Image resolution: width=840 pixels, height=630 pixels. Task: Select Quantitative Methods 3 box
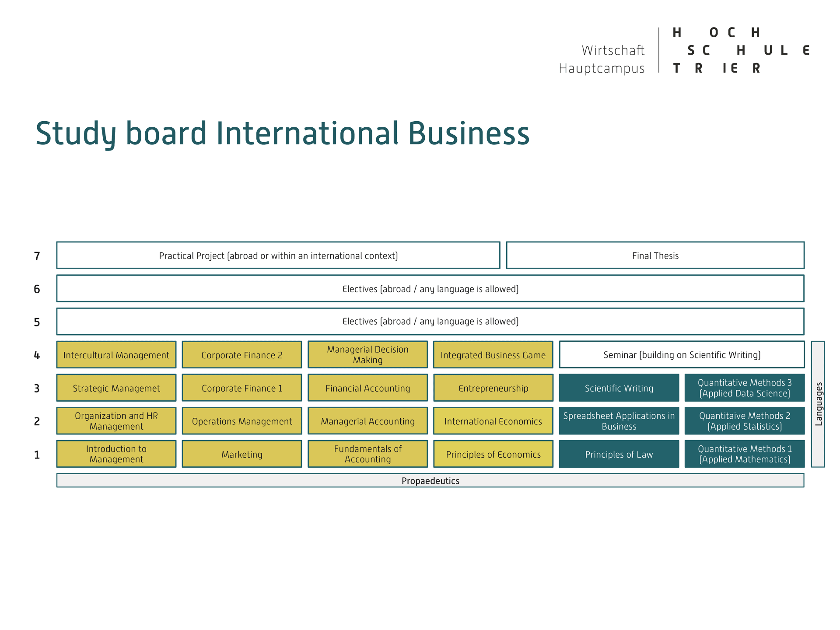(744, 388)
